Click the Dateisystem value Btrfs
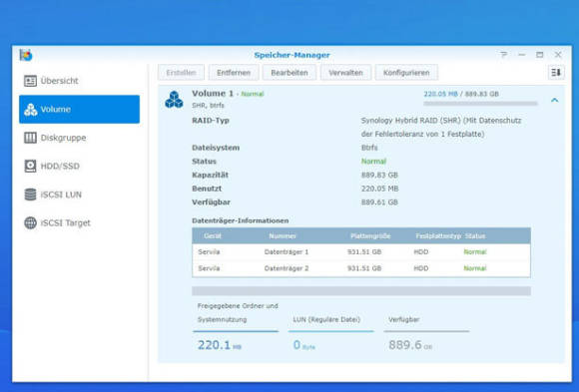 (x=369, y=148)
